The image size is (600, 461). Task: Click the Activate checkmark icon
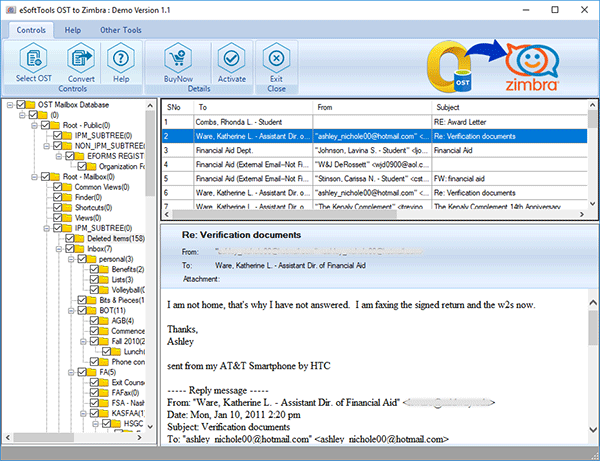(232, 59)
